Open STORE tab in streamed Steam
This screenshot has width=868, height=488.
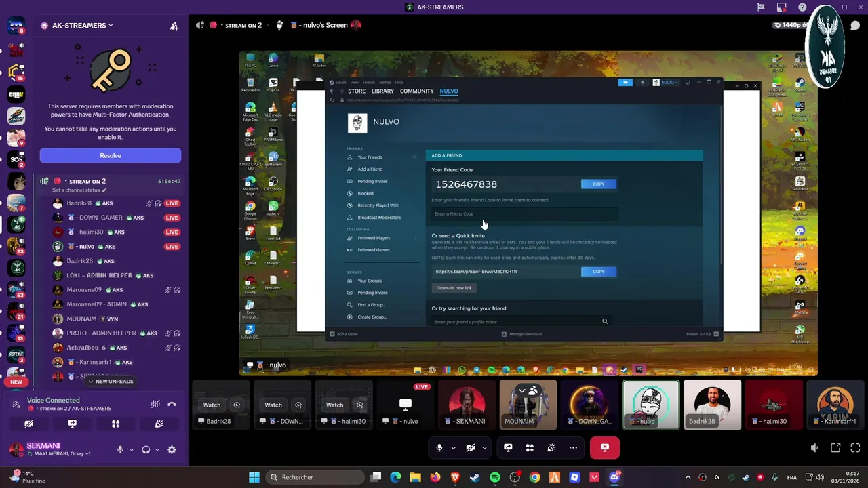coord(357,91)
